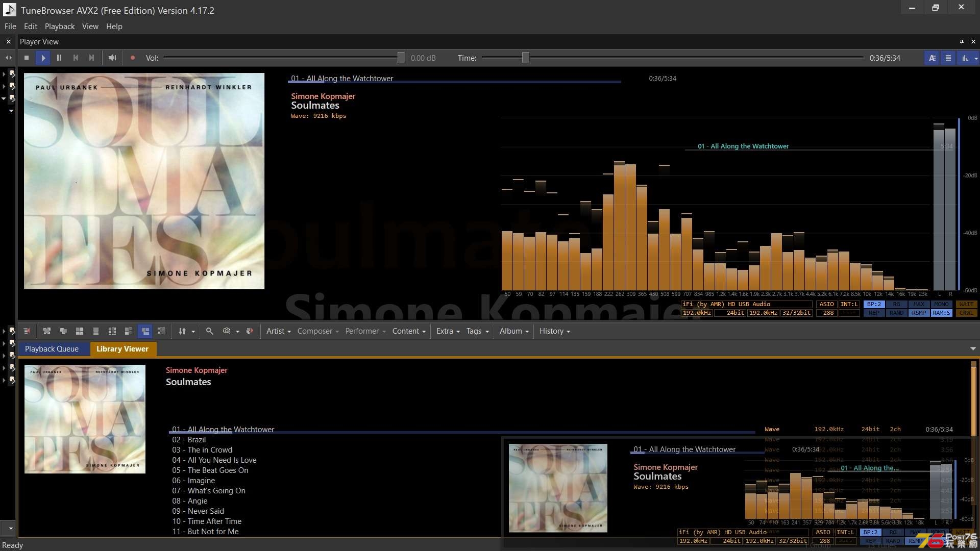This screenshot has width=980, height=551.
Task: Skip to the previous track
Action: click(x=76, y=58)
